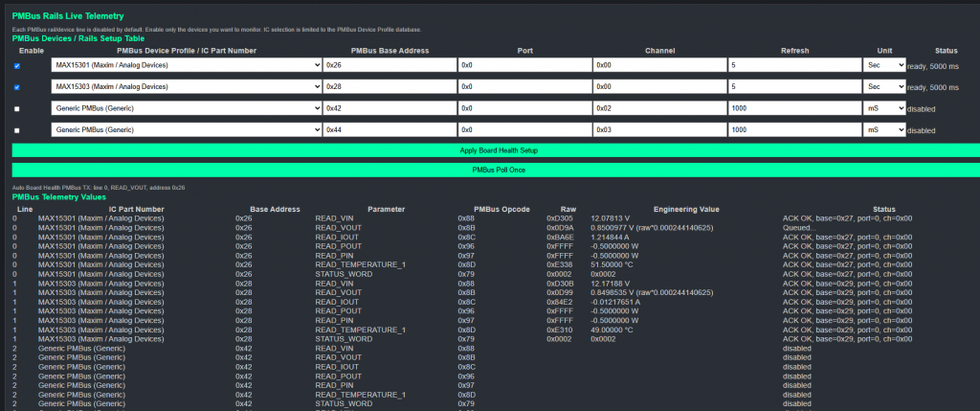
Task: Select the PMBus Rails Live Telemetry heading
Action: [68, 16]
